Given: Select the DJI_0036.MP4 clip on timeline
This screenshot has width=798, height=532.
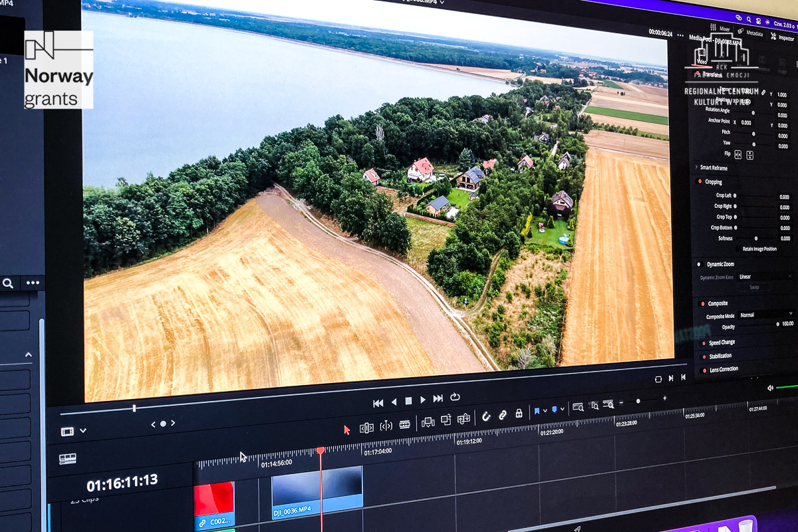Looking at the screenshot, I should pyautogui.click(x=317, y=492).
